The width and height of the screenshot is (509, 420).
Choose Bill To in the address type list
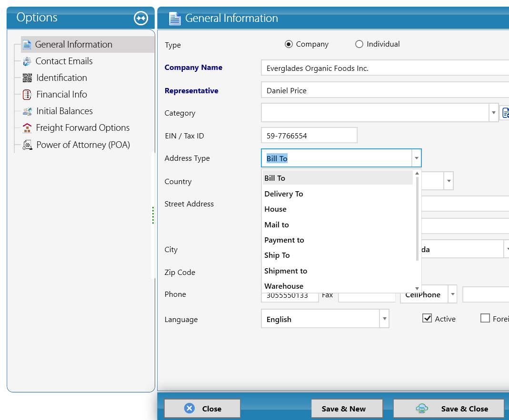point(338,178)
